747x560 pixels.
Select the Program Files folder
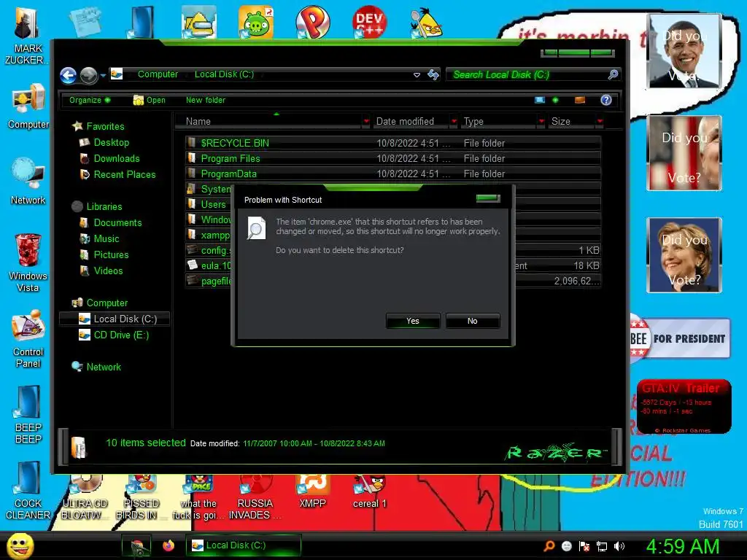393,158
